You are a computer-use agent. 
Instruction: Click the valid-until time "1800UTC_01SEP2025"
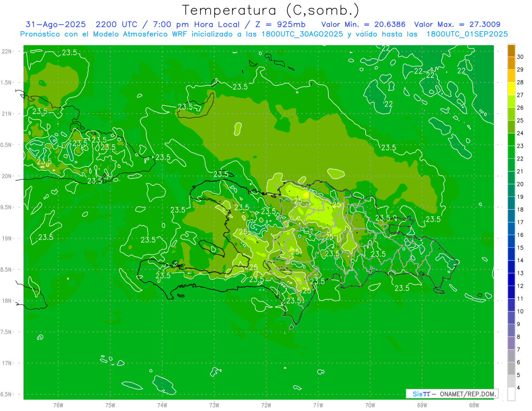(x=467, y=34)
